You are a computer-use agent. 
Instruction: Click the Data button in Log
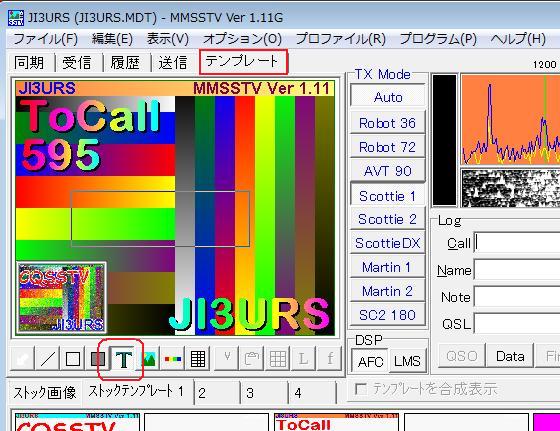click(x=510, y=356)
